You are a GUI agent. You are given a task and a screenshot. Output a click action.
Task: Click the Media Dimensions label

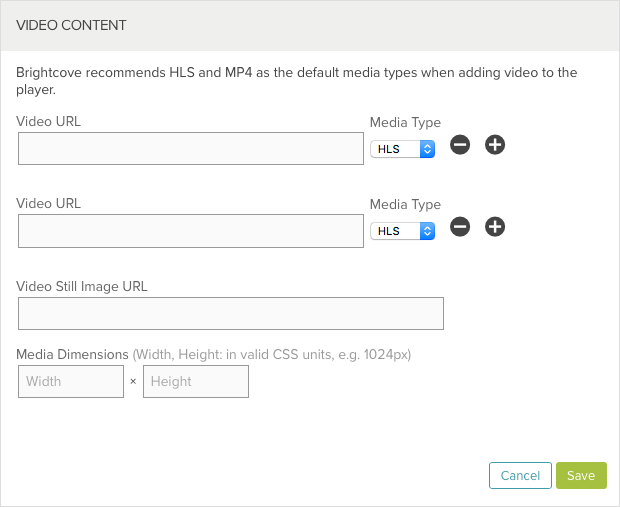[x=72, y=354]
